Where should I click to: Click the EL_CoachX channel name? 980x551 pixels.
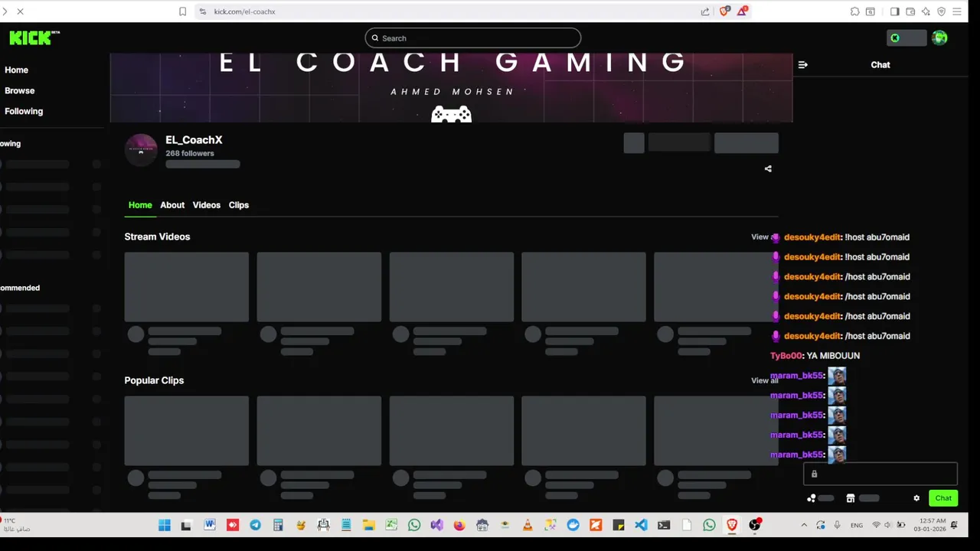pos(194,140)
